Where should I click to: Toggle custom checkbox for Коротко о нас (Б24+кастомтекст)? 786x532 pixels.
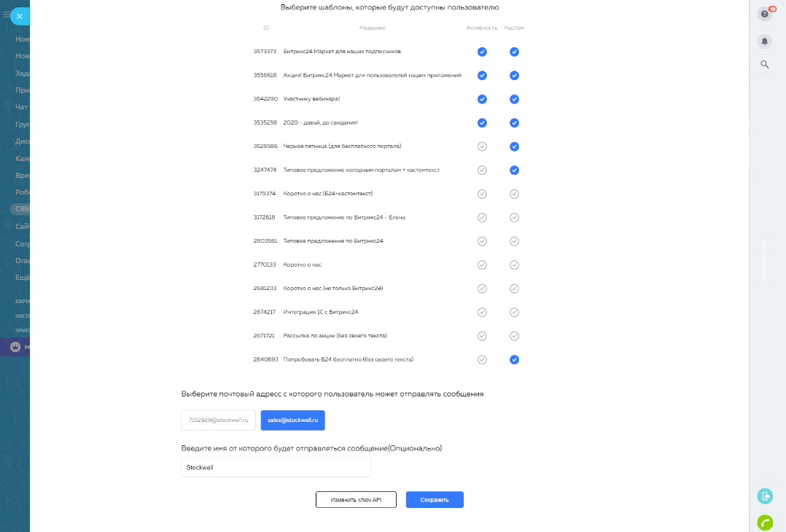pos(514,194)
